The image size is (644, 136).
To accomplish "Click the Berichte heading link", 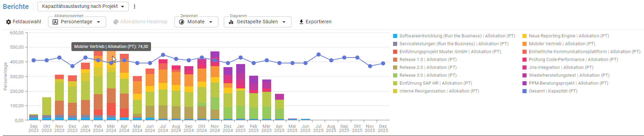I will pos(16,7).
